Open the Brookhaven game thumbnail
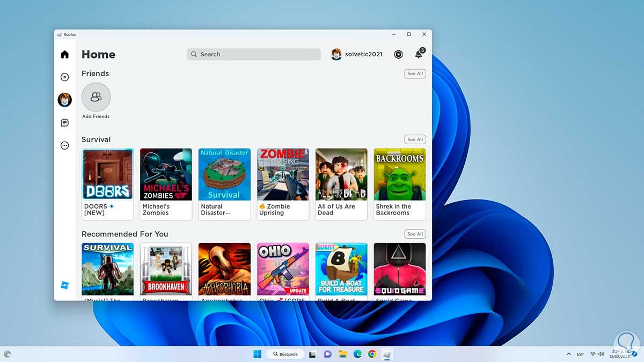644x362 pixels. pyautogui.click(x=166, y=269)
